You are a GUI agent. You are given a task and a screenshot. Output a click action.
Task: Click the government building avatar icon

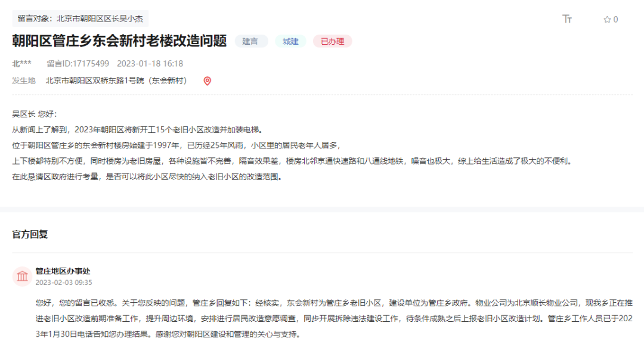pyautogui.click(x=23, y=276)
